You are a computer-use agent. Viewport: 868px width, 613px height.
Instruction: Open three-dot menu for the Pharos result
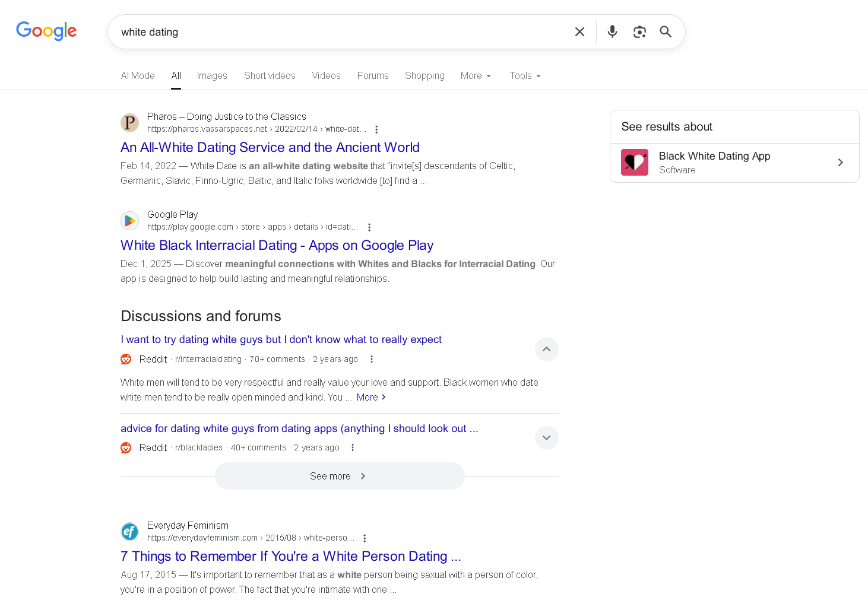376,129
